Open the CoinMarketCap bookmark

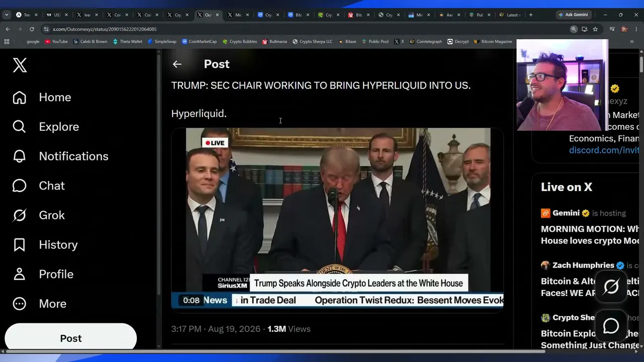(x=199, y=42)
